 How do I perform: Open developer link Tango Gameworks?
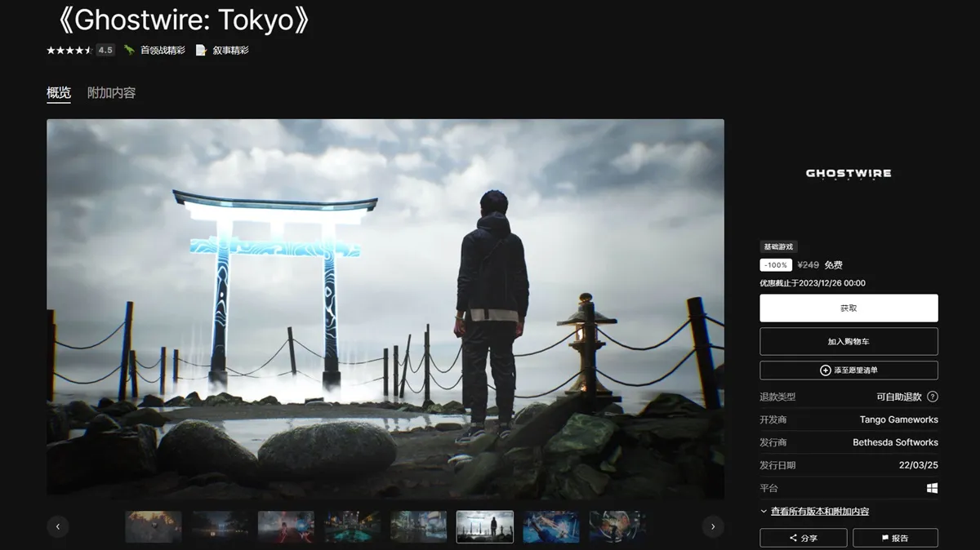[x=898, y=419]
